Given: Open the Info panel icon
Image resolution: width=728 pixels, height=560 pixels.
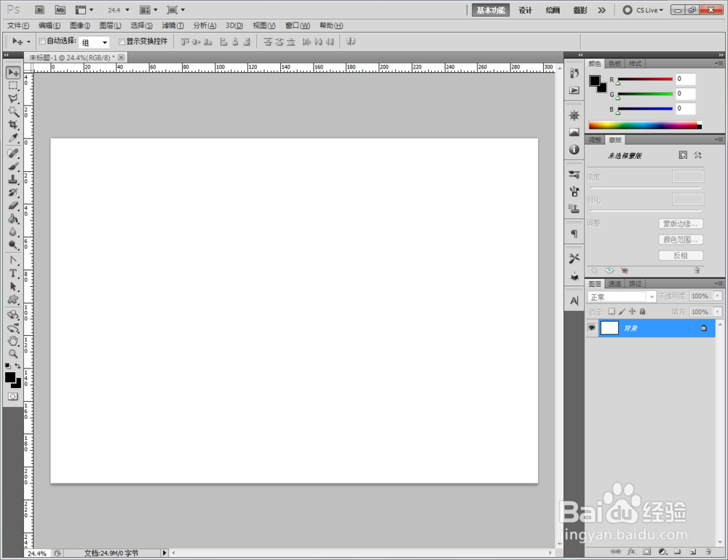Looking at the screenshot, I should pos(574,149).
